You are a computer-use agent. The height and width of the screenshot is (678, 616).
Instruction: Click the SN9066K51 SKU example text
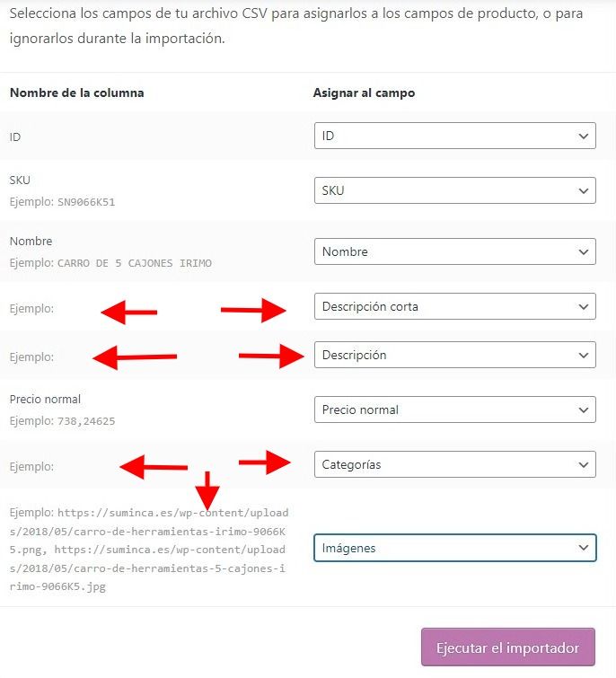click(x=86, y=202)
